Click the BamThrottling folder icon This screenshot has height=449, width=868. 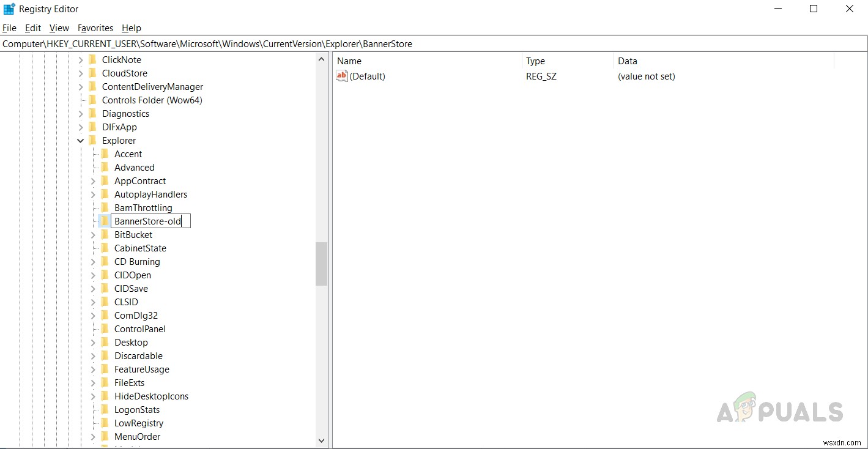(x=105, y=208)
